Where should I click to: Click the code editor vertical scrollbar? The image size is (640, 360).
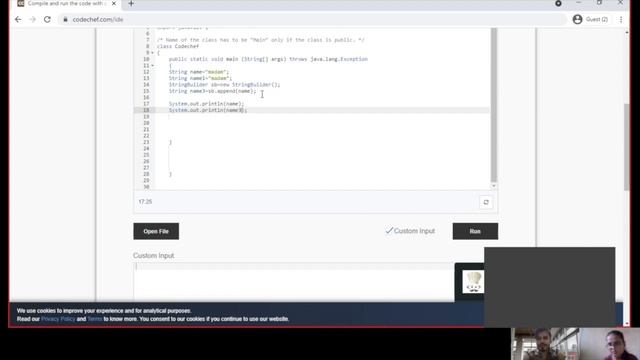tap(493, 104)
